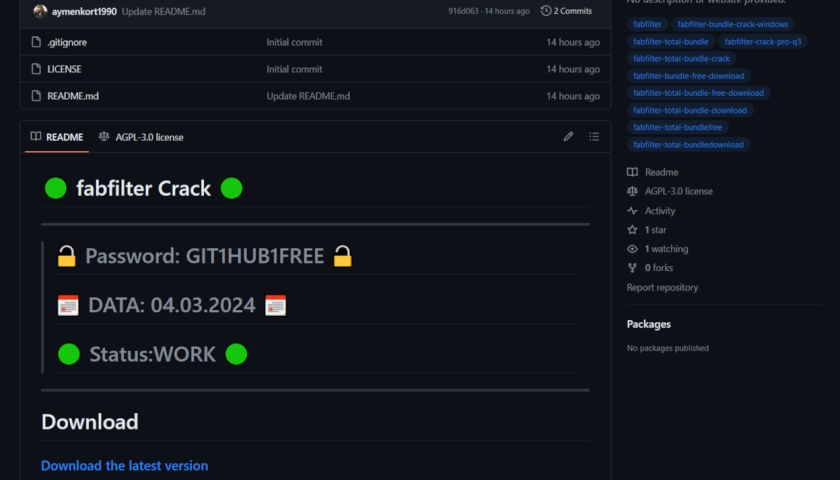Image resolution: width=840 pixels, height=480 pixels.
Task: Click '14 hours ago' in .gitignore row
Action: (573, 42)
